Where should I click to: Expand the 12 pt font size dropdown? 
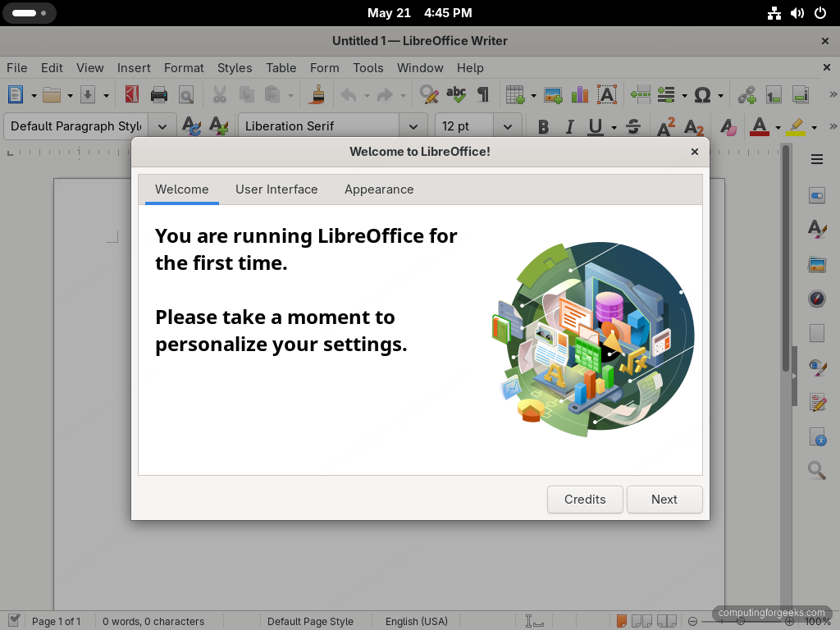point(507,127)
